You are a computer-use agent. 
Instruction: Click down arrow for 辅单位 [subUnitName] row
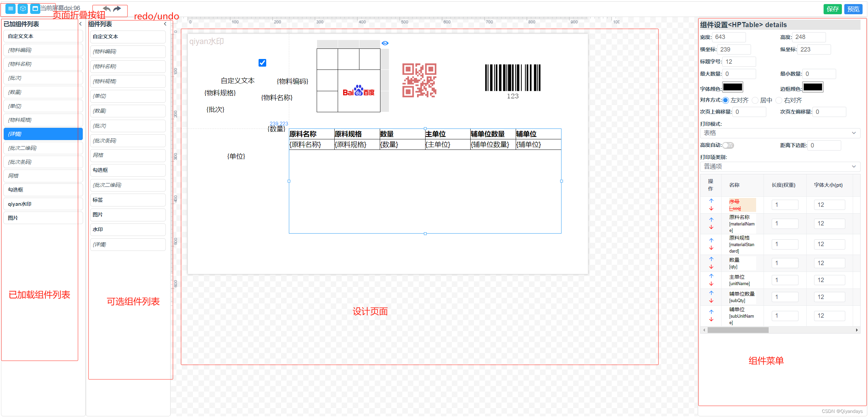click(x=711, y=320)
